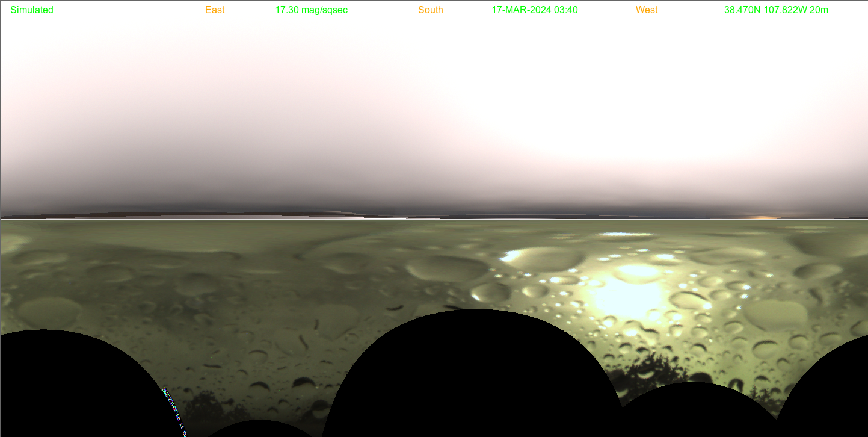Click the green Simulated mode label

(32, 10)
